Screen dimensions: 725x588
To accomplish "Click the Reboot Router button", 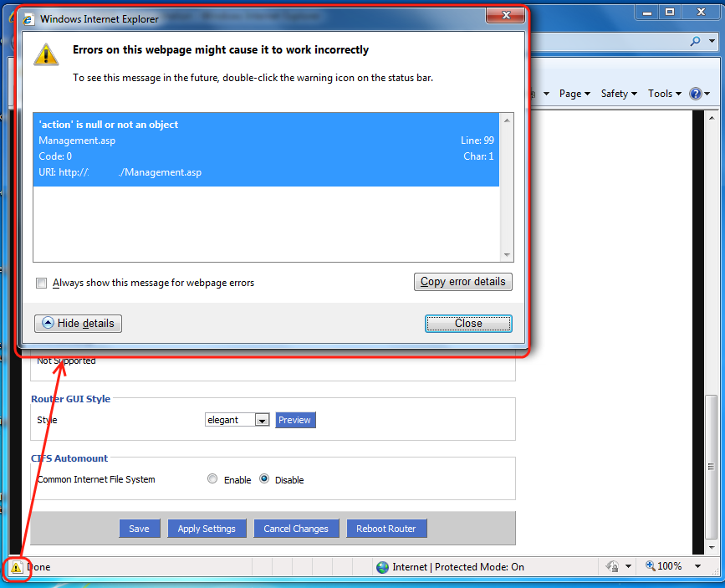I will coord(386,529).
